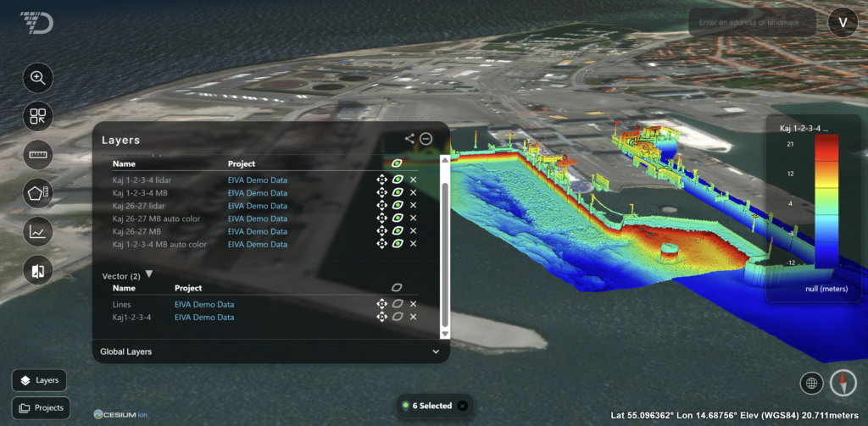Fly to Kaj 26-27 MB layer

coord(381,230)
